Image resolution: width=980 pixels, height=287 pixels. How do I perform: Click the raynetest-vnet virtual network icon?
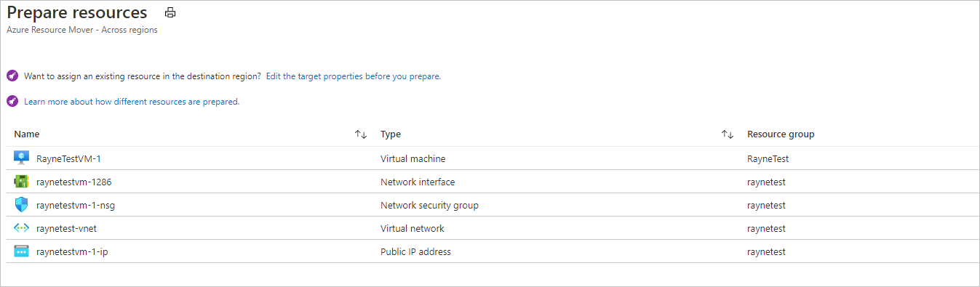point(21,228)
